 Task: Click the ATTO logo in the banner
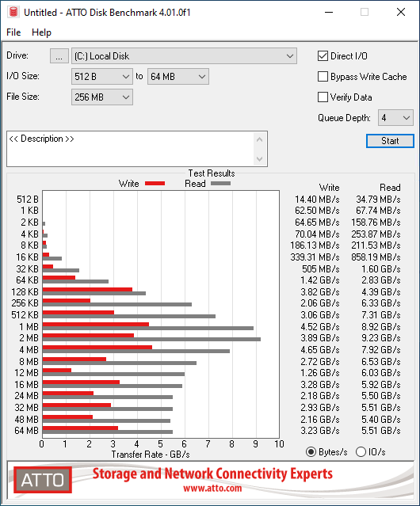43,480
